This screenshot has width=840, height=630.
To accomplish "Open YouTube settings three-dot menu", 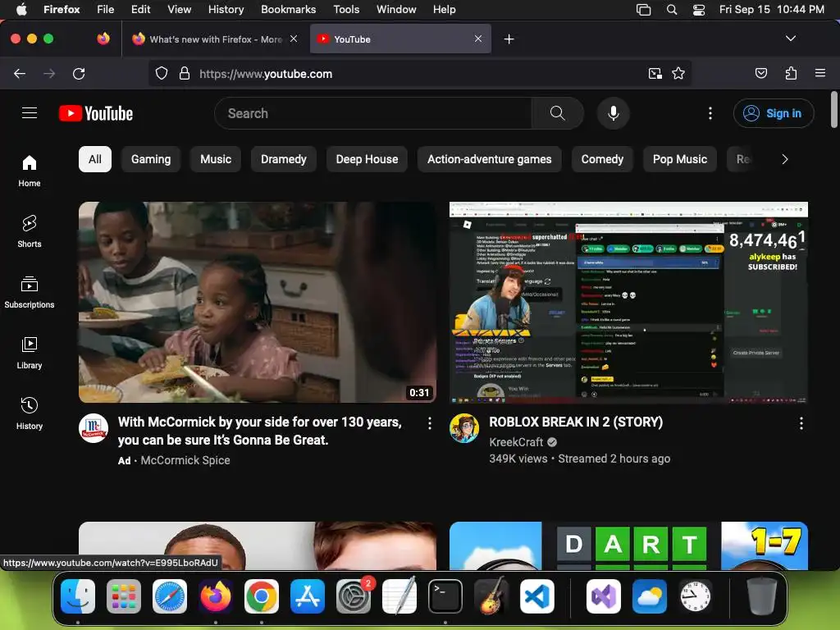I will point(710,113).
